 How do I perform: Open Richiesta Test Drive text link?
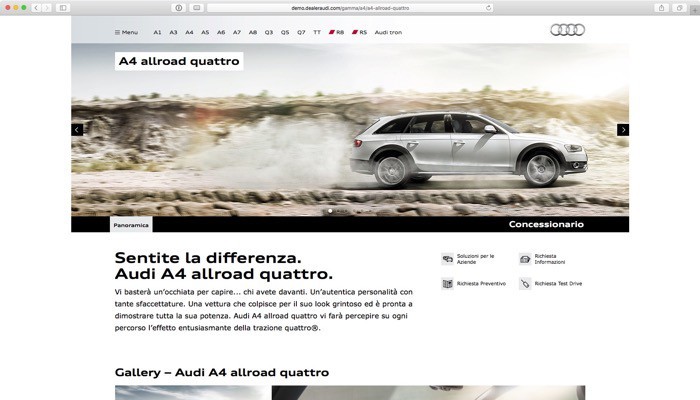pyautogui.click(x=558, y=283)
